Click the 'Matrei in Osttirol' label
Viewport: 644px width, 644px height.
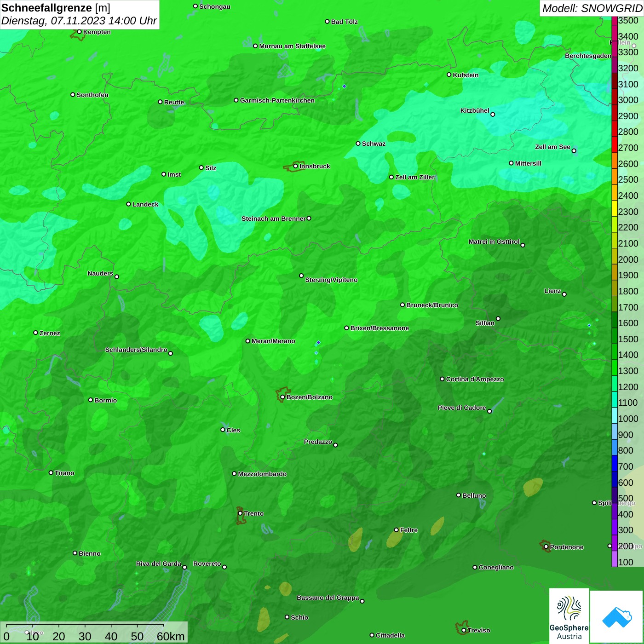494,241
